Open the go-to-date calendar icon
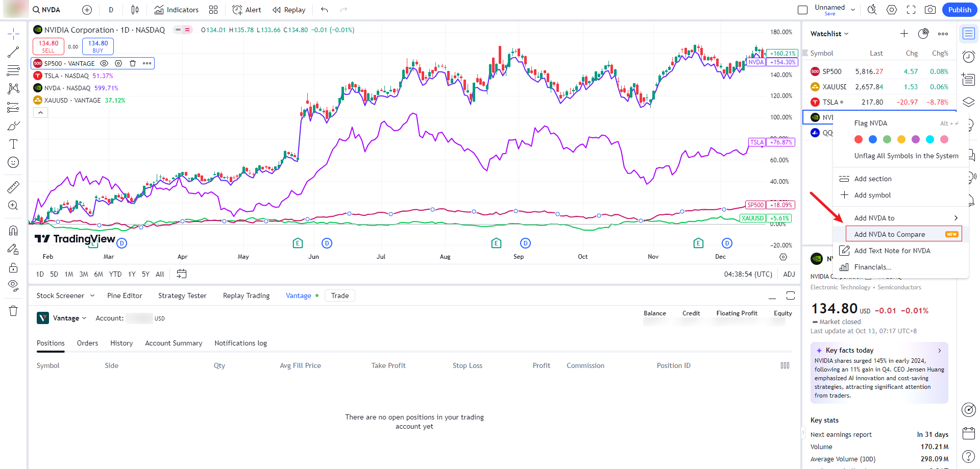Image resolution: width=980 pixels, height=469 pixels. (x=181, y=274)
